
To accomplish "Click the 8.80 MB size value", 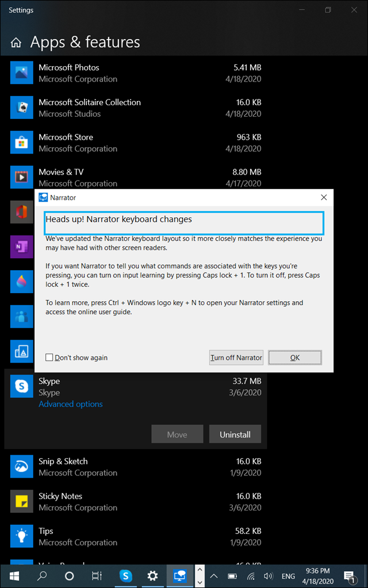I will click(247, 172).
